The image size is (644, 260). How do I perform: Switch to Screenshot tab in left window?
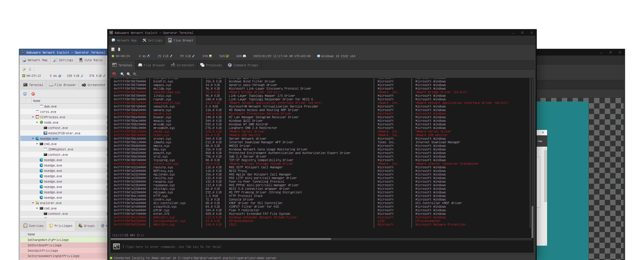[94, 85]
